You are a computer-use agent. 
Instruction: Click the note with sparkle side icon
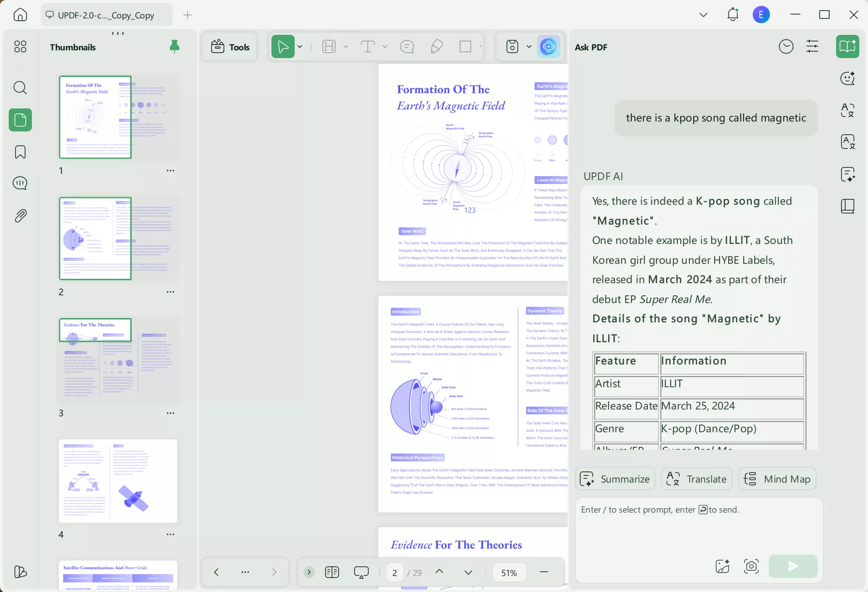[x=848, y=174]
